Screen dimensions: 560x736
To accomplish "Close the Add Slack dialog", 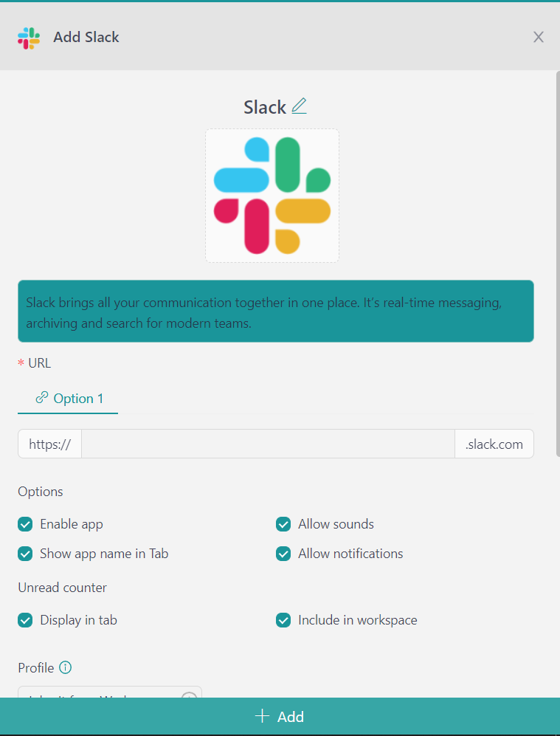I will pyautogui.click(x=539, y=38).
